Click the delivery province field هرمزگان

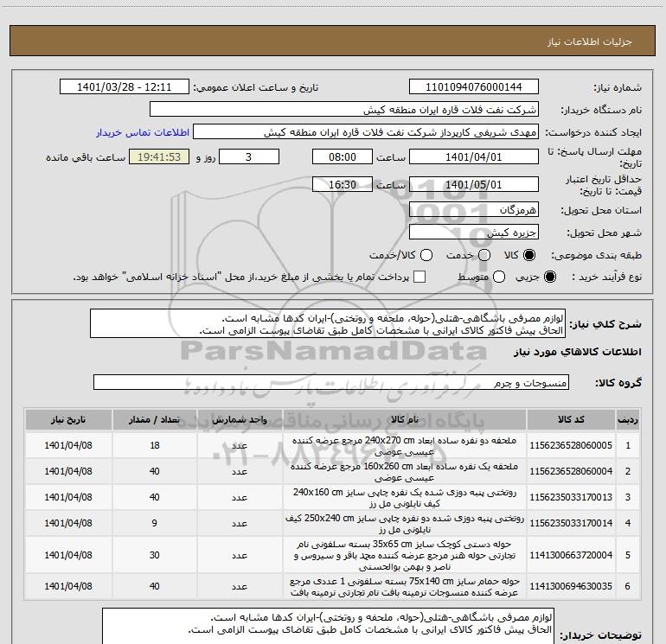tap(474, 210)
